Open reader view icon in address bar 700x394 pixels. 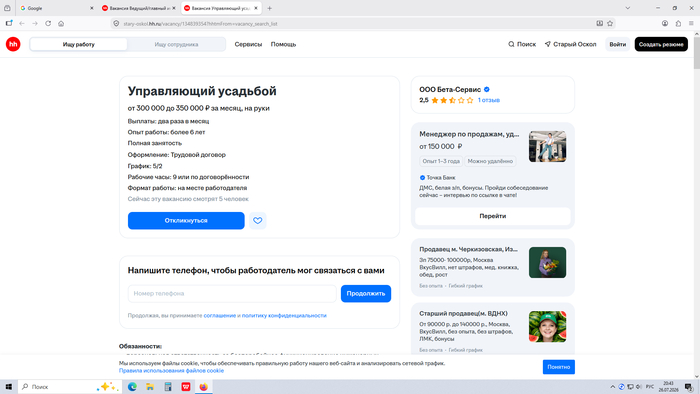(x=600, y=24)
